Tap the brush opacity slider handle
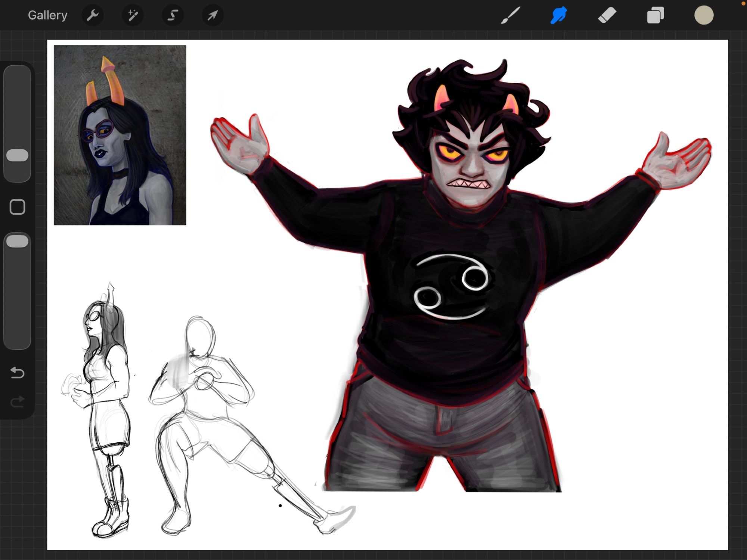The height and width of the screenshot is (560, 747). point(17,241)
